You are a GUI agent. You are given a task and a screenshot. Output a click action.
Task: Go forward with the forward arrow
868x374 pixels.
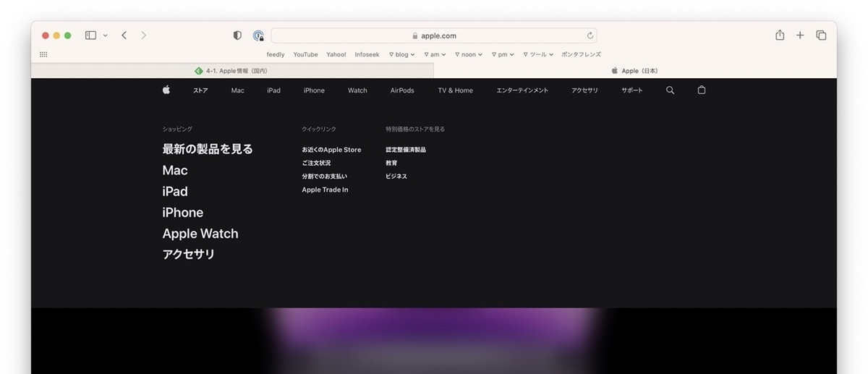(144, 35)
